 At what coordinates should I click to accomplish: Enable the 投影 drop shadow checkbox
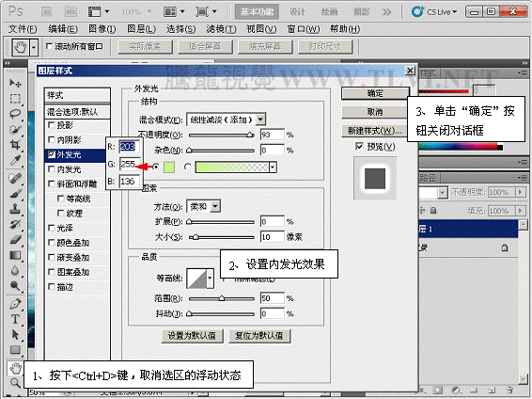[x=52, y=125]
